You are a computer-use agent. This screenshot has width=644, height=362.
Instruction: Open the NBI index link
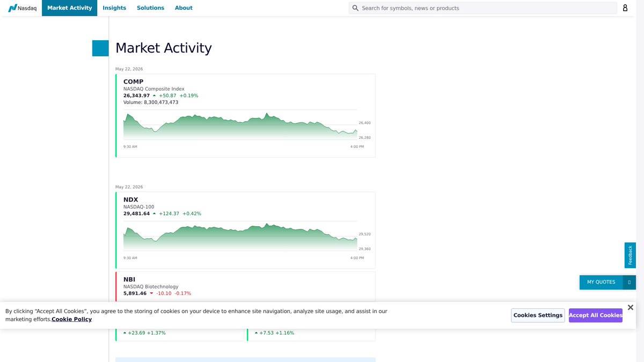(x=129, y=280)
